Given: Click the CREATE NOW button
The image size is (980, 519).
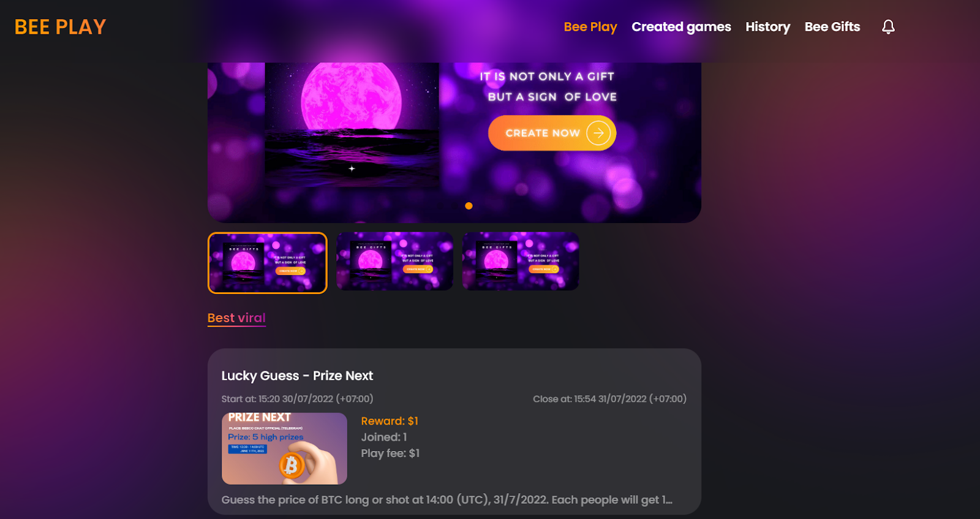Looking at the screenshot, I should (x=552, y=133).
